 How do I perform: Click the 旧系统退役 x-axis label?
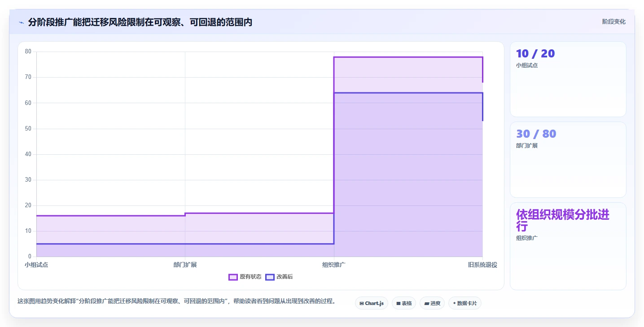coord(482,265)
